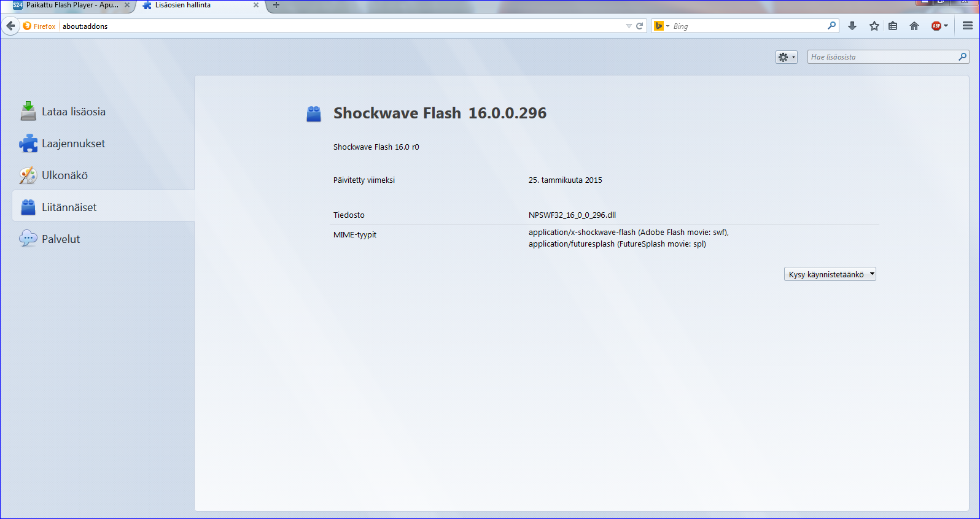Click application/futuresplash MIME text
The width and height of the screenshot is (980, 519).
tap(617, 244)
